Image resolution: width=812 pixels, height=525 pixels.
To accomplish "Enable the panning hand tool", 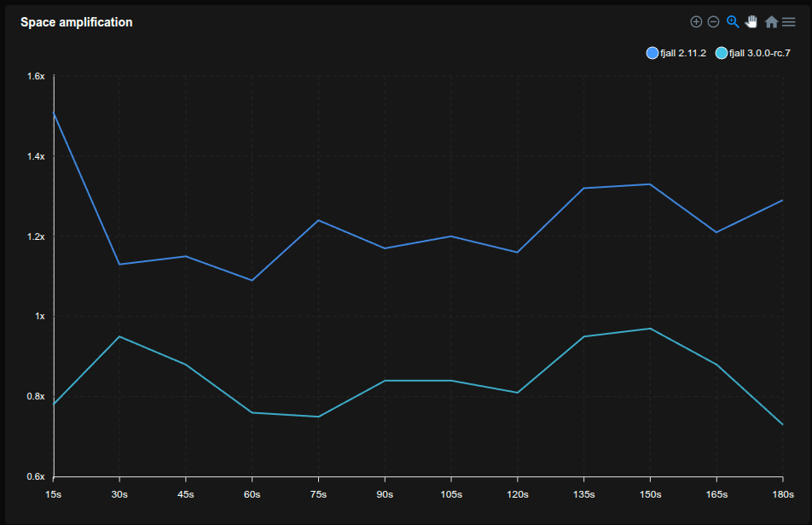I will tap(751, 22).
